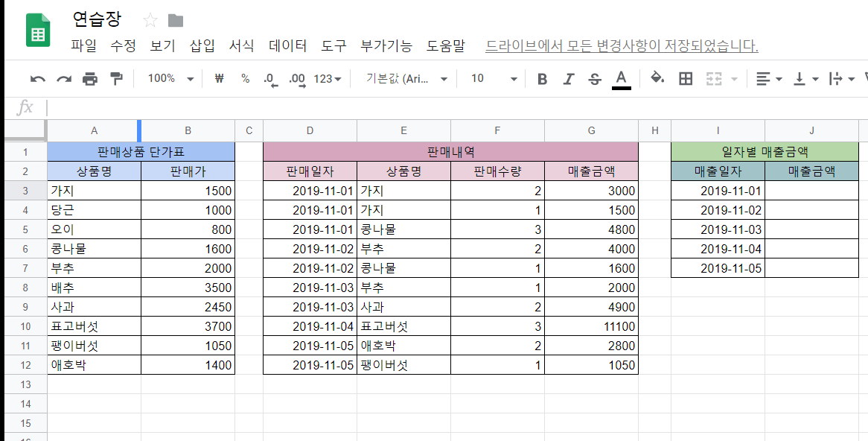The width and height of the screenshot is (868, 441).
Task: Open the borders menu
Action: [686, 79]
